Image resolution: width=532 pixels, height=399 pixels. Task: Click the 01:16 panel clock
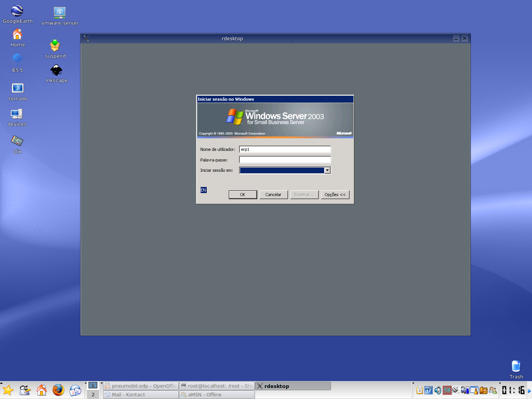click(513, 390)
